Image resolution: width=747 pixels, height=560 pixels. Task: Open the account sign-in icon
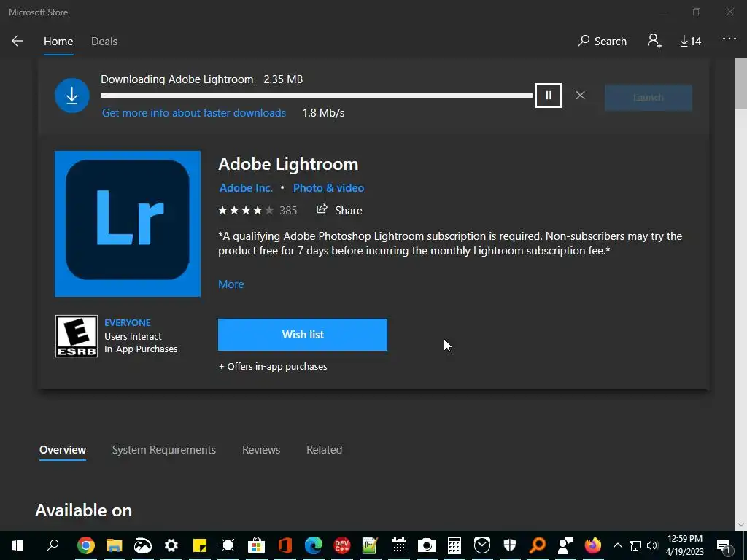click(654, 41)
